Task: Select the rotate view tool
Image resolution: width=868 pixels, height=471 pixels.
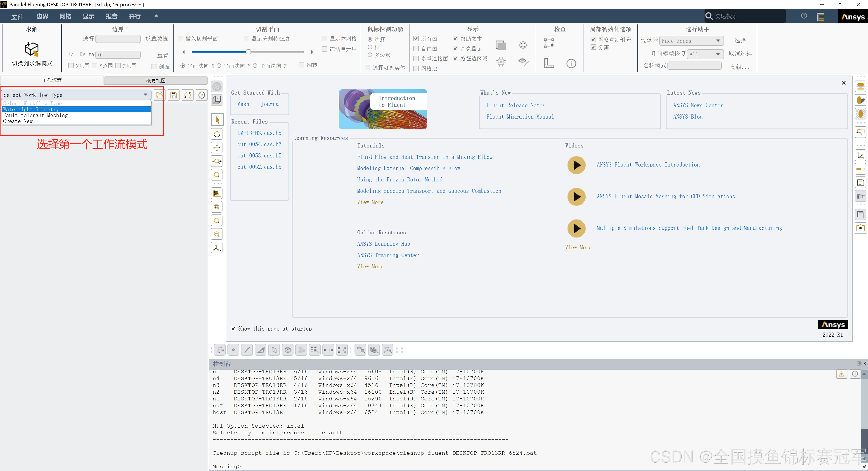Action: (217, 134)
